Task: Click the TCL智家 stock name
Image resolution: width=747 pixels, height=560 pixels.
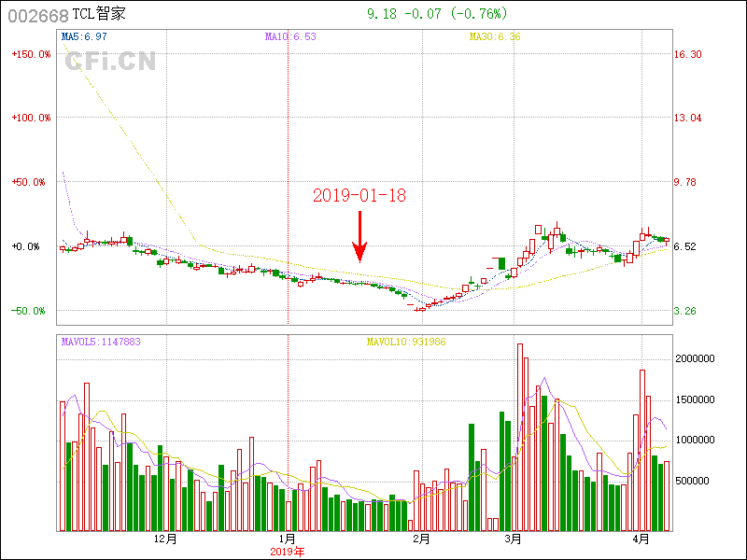Action: click(98, 15)
